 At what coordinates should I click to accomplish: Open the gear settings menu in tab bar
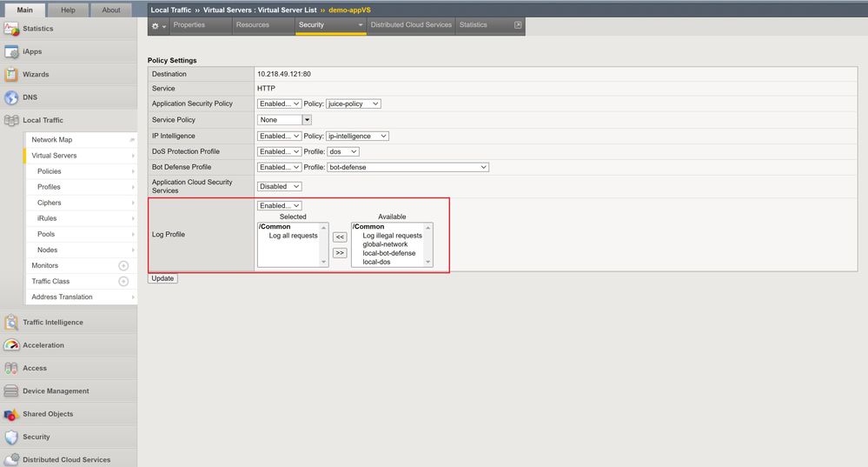point(158,25)
